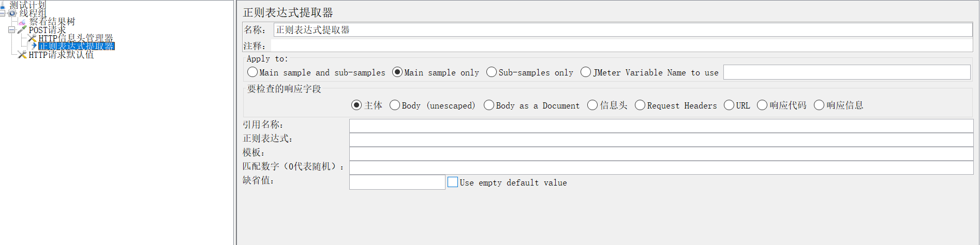Select Request Headers radio

click(676, 105)
